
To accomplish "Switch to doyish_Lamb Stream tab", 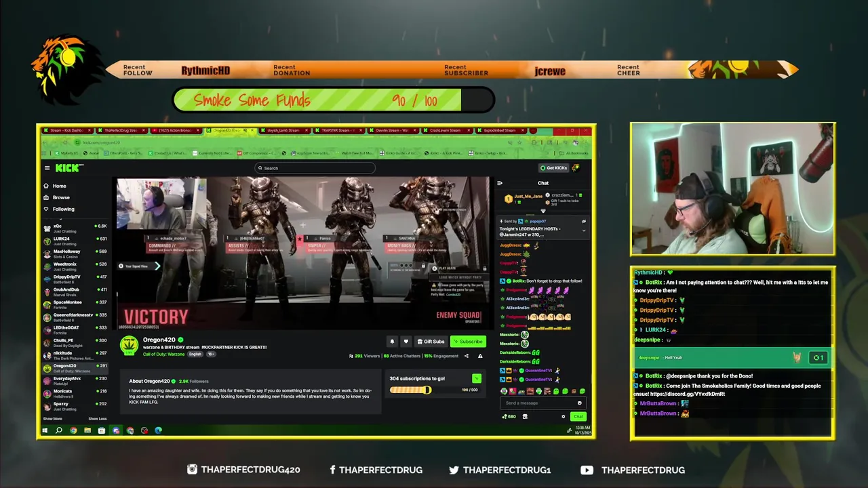I will coord(285,130).
